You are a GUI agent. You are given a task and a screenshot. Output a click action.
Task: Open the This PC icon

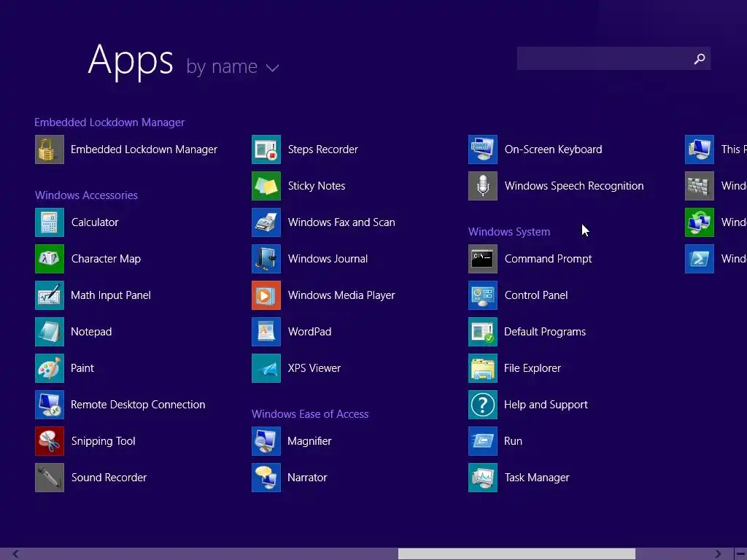click(x=700, y=149)
